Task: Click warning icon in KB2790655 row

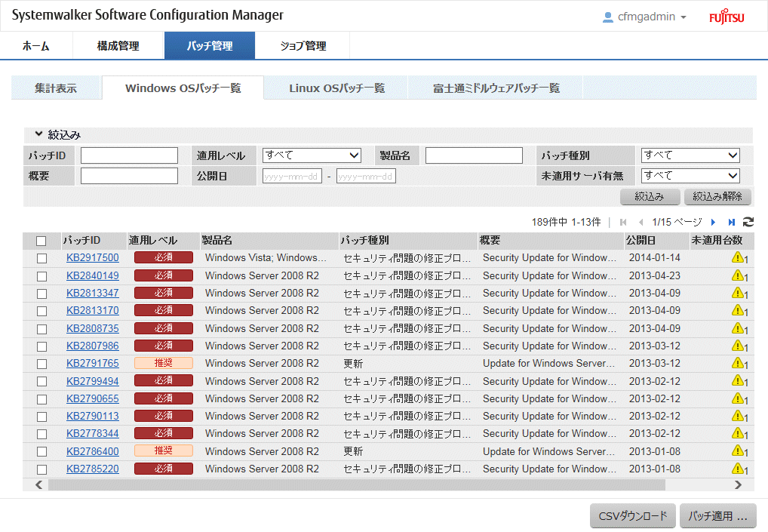Action: (738, 398)
